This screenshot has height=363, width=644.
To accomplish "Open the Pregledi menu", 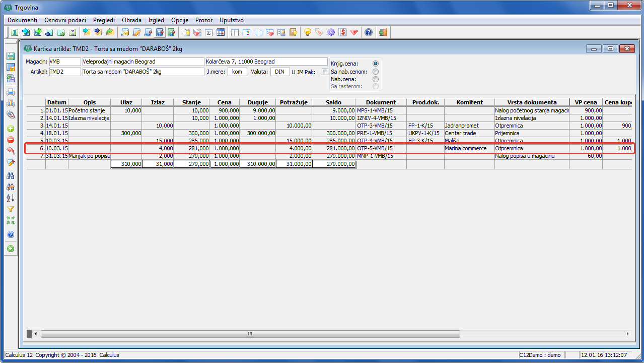I will [x=104, y=20].
